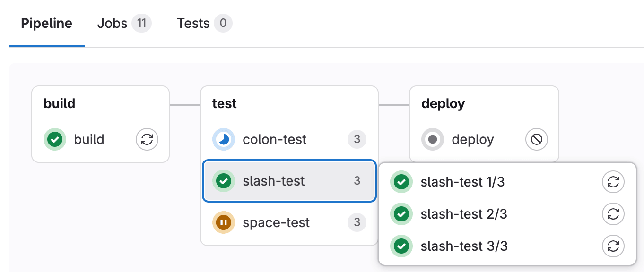Viewport: 644px width, 272px height.
Task: Click the count badge 3 beside space-test
Action: point(357,222)
